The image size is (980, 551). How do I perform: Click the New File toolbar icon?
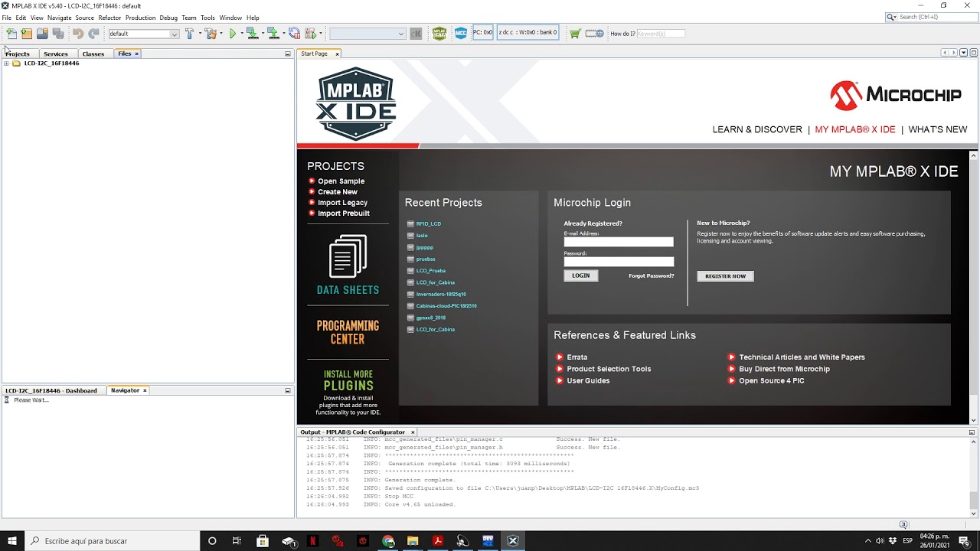pyautogui.click(x=11, y=34)
